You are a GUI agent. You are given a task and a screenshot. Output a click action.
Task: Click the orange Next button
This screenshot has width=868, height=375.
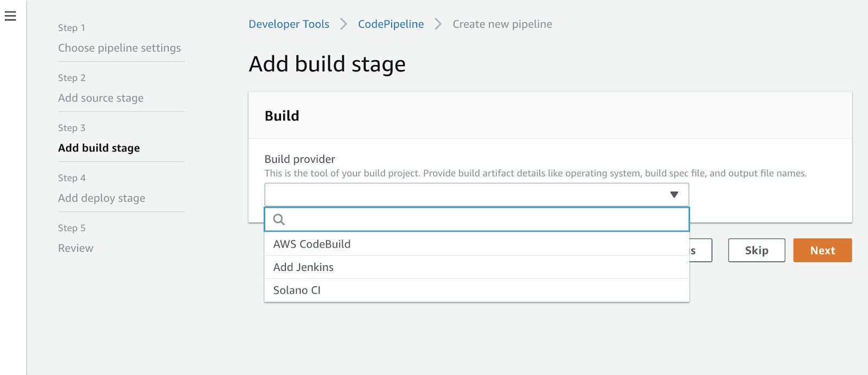[822, 250]
